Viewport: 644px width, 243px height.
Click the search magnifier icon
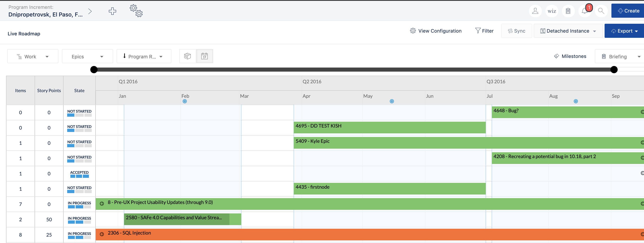(x=601, y=11)
